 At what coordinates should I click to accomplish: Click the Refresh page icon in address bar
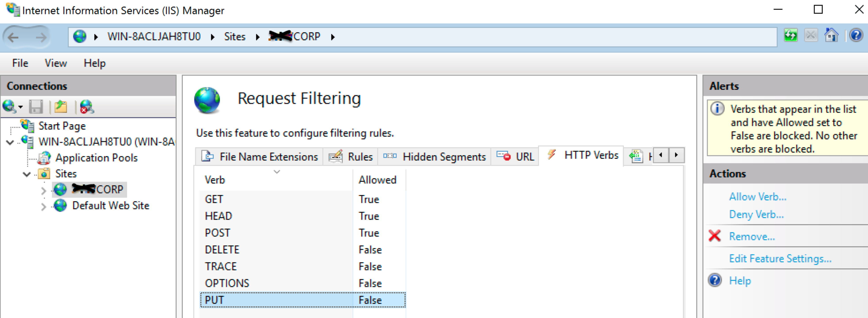[x=791, y=35]
